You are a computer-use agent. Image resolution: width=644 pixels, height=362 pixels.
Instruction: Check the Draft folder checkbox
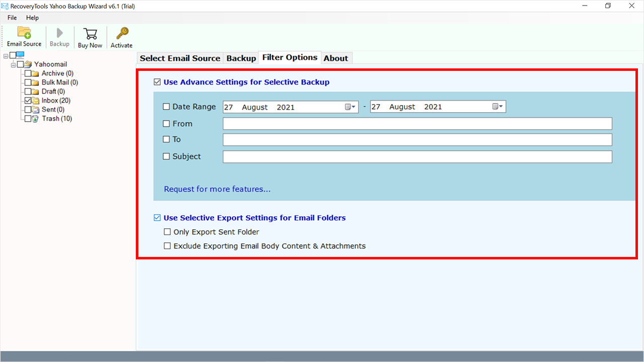[28, 92]
